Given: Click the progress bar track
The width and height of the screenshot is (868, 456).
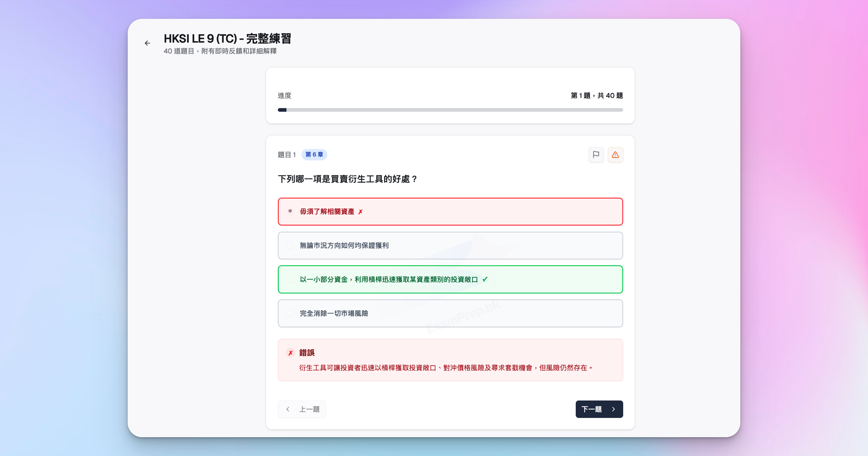Looking at the screenshot, I should [450, 110].
